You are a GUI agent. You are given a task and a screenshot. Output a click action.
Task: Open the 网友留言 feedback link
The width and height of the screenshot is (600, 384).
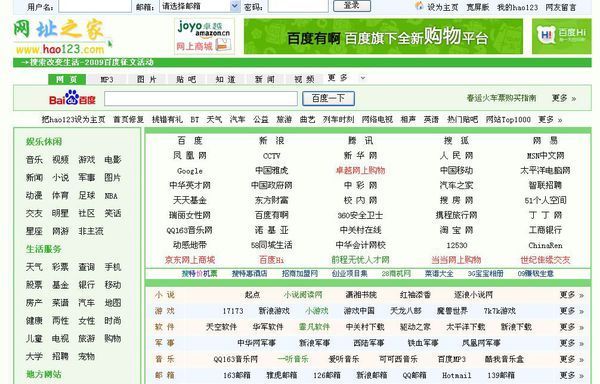pyautogui.click(x=561, y=7)
